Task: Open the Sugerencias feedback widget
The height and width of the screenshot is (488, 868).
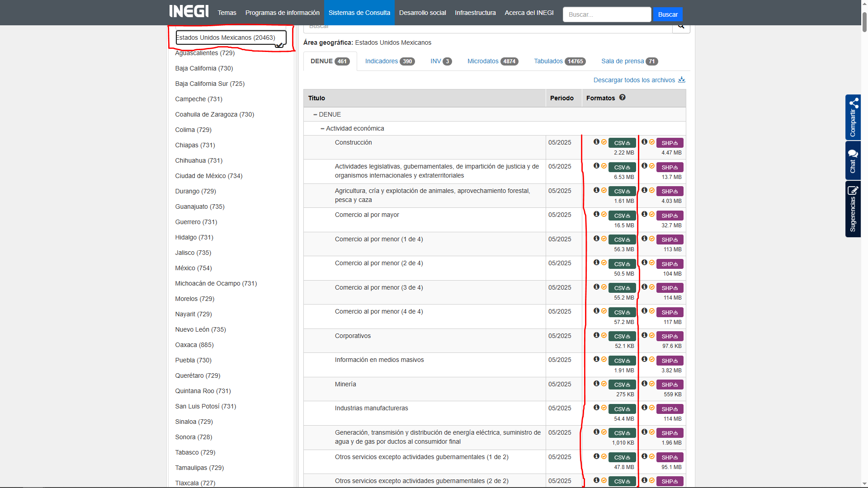Action: pyautogui.click(x=853, y=209)
